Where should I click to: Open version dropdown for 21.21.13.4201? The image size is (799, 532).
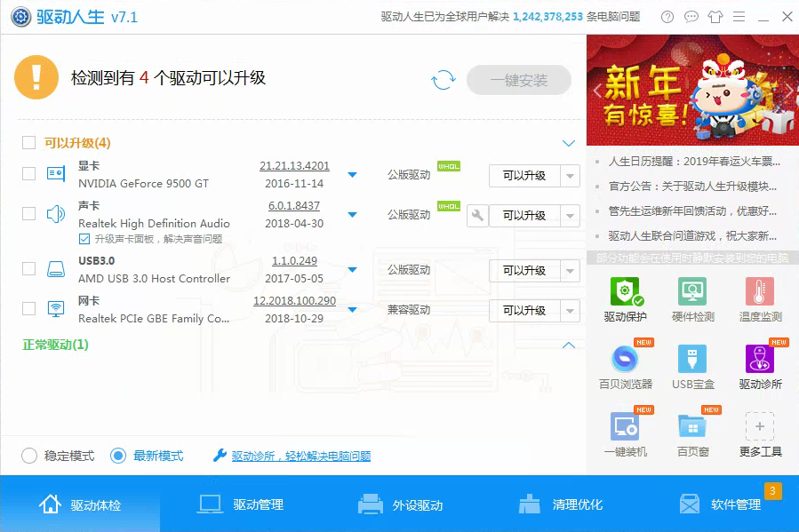352,175
